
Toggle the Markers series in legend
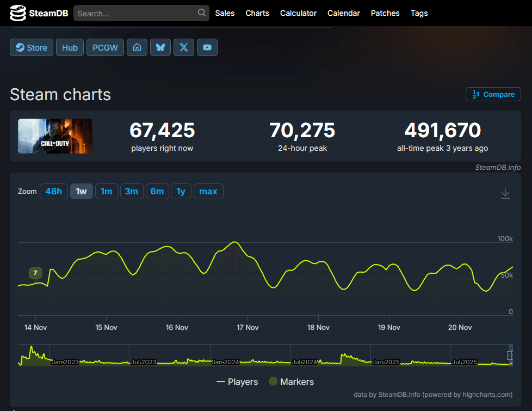[291, 382]
